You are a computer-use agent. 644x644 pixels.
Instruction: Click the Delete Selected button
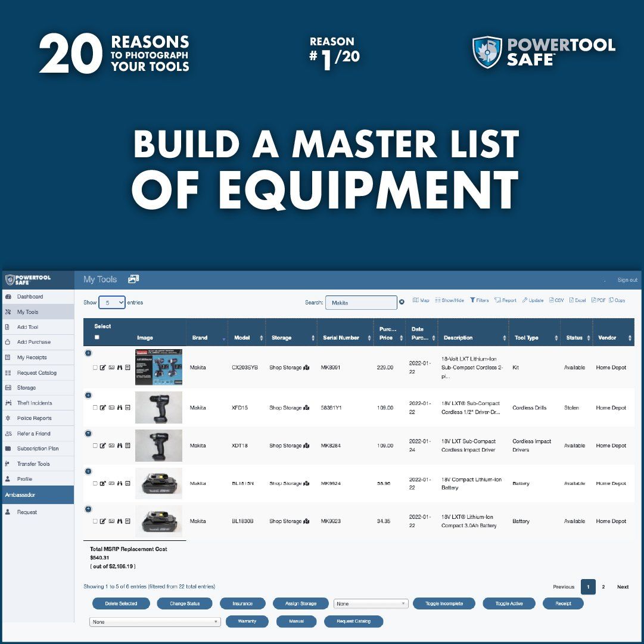(121, 603)
